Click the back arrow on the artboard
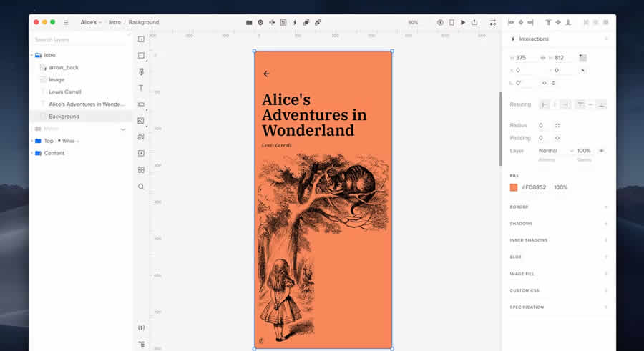This screenshot has width=644, height=351. pyautogui.click(x=266, y=74)
